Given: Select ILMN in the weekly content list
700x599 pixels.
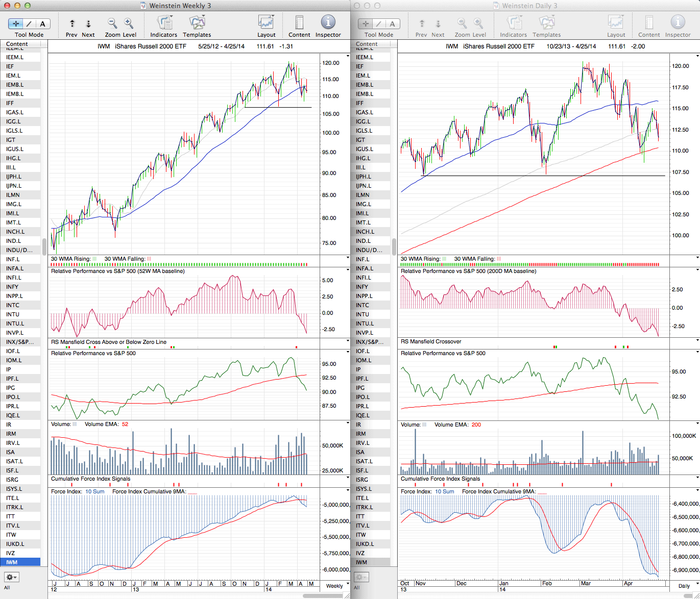Looking at the screenshot, I should (x=13, y=195).
